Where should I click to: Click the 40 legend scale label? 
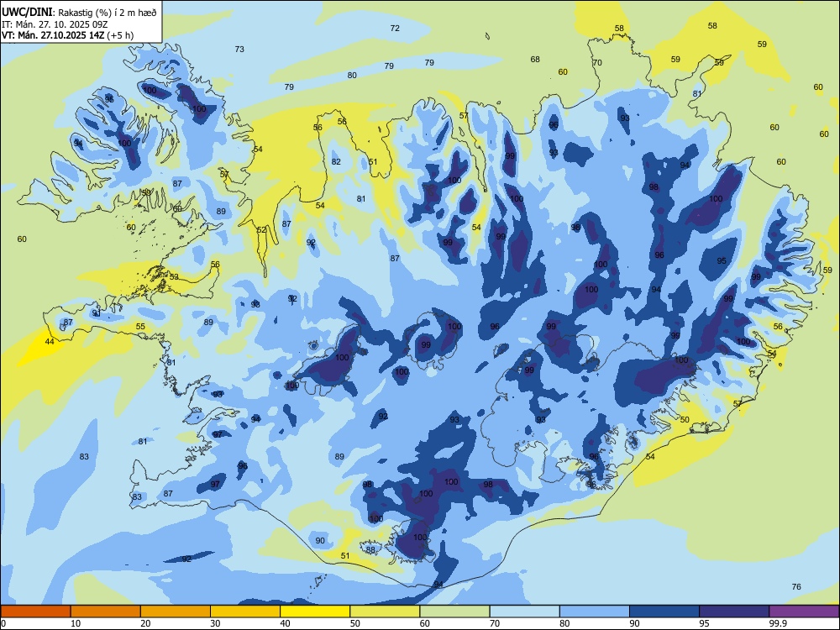pyautogui.click(x=285, y=623)
